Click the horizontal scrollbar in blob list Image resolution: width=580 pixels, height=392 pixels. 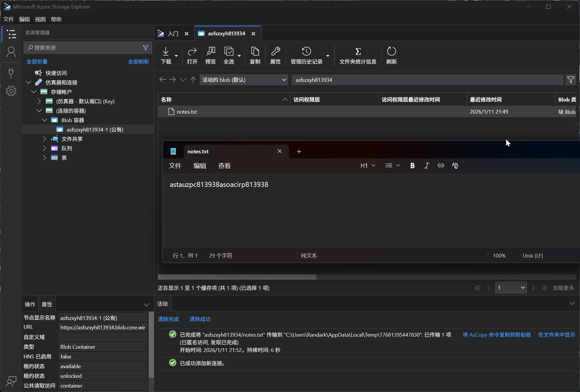point(237,277)
